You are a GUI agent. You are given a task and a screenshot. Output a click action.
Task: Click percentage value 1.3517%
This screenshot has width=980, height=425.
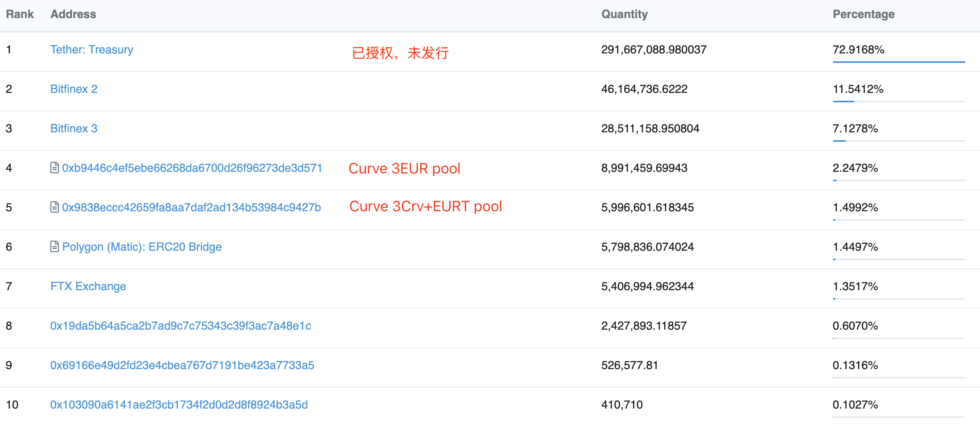click(855, 286)
